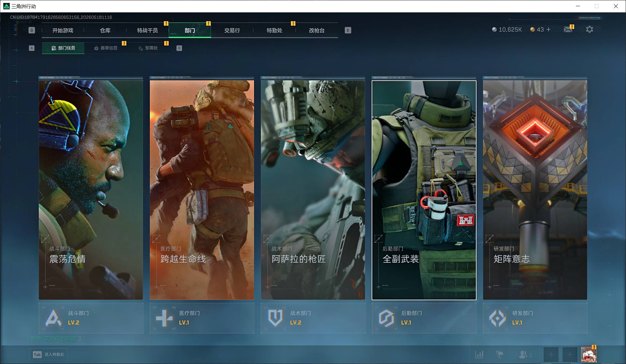Open the statistics bar-chart icon
This screenshot has width=626, height=364.
tap(479, 354)
